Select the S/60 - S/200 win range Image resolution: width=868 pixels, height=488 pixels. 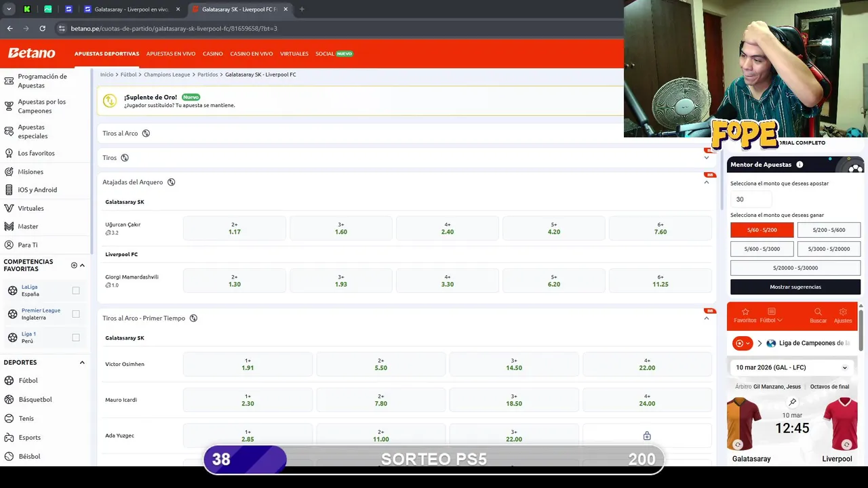(762, 230)
